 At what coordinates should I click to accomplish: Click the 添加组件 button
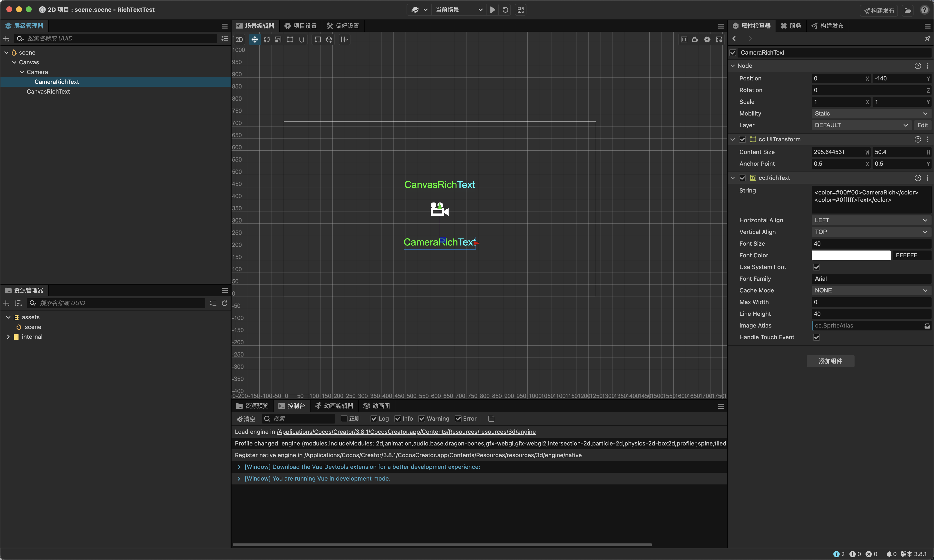(x=830, y=361)
